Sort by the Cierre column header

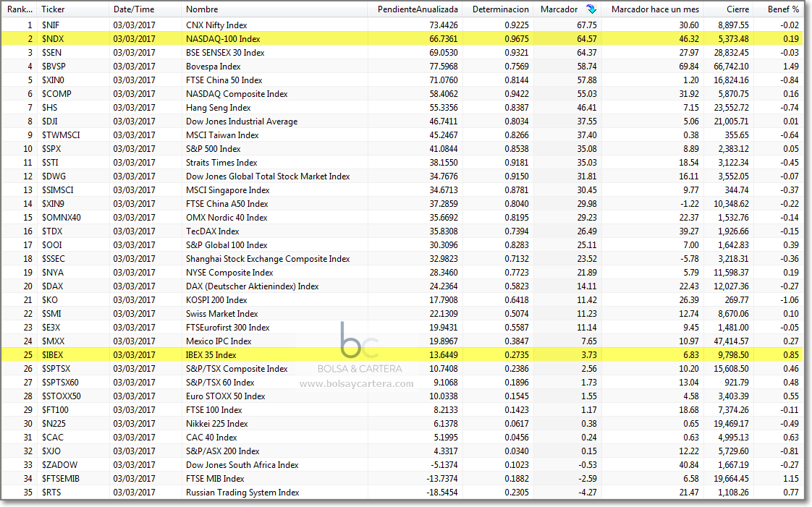point(737,9)
